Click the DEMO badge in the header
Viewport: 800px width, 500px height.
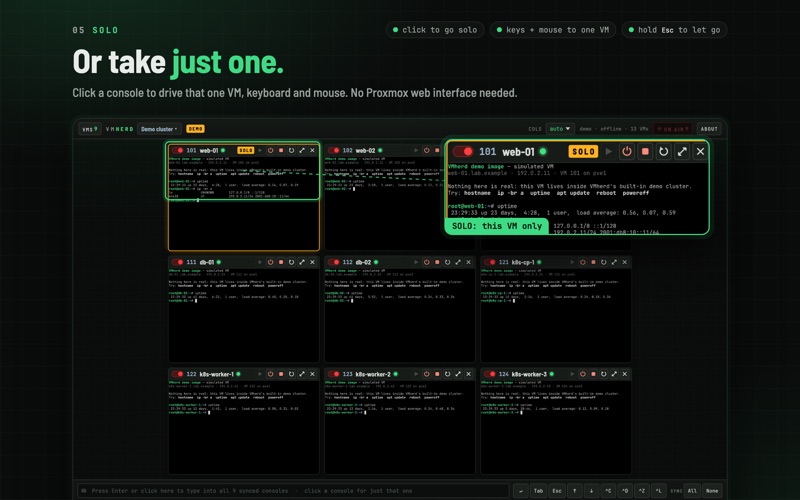coord(195,129)
